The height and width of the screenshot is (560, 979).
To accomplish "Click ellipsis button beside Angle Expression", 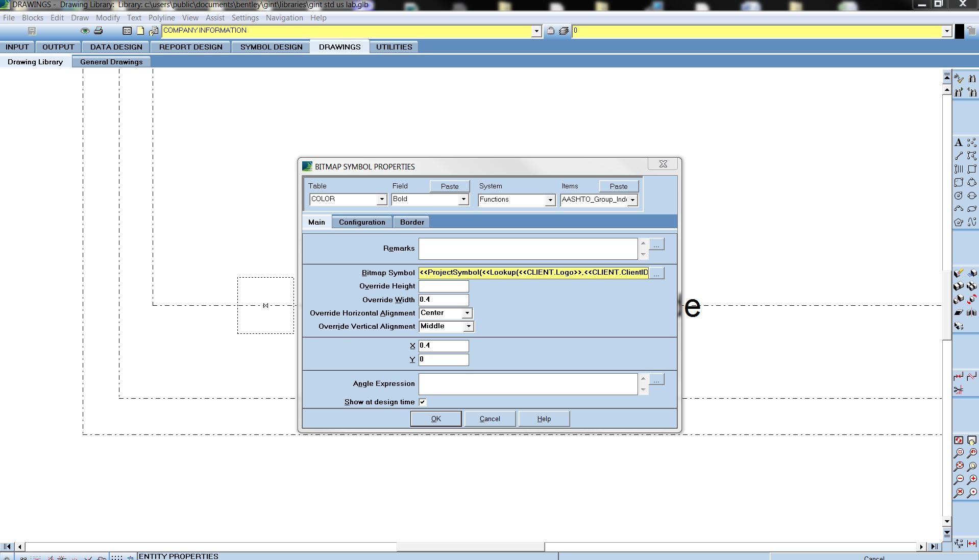I will click(x=656, y=380).
